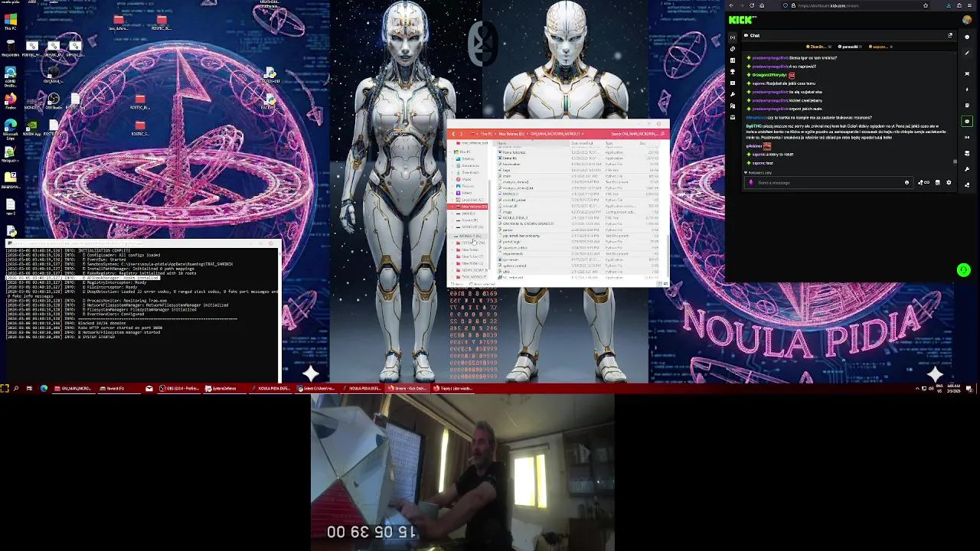Open the trophy icon in Kick's left sidebar

click(733, 72)
